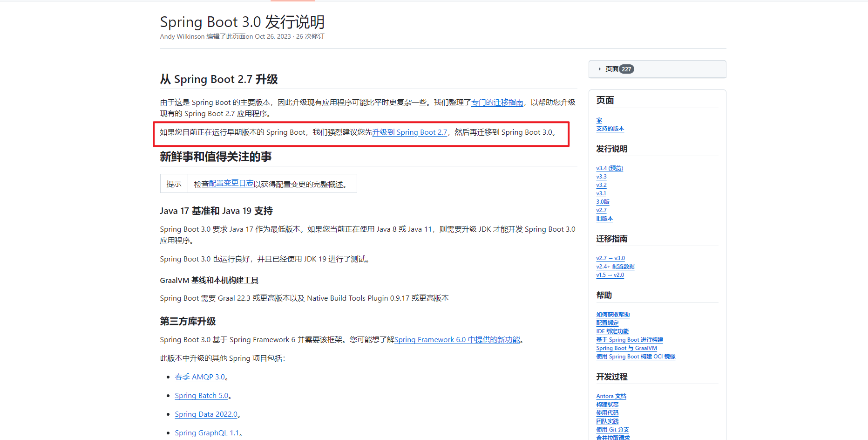
Task: Open the 春季 AMQP 3.0 link
Action: [x=200, y=377]
